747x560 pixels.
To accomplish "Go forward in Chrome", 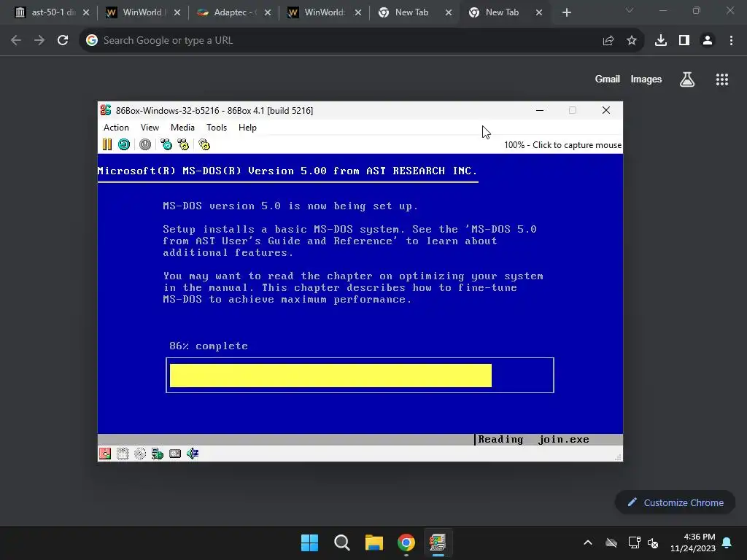I will coord(39,41).
